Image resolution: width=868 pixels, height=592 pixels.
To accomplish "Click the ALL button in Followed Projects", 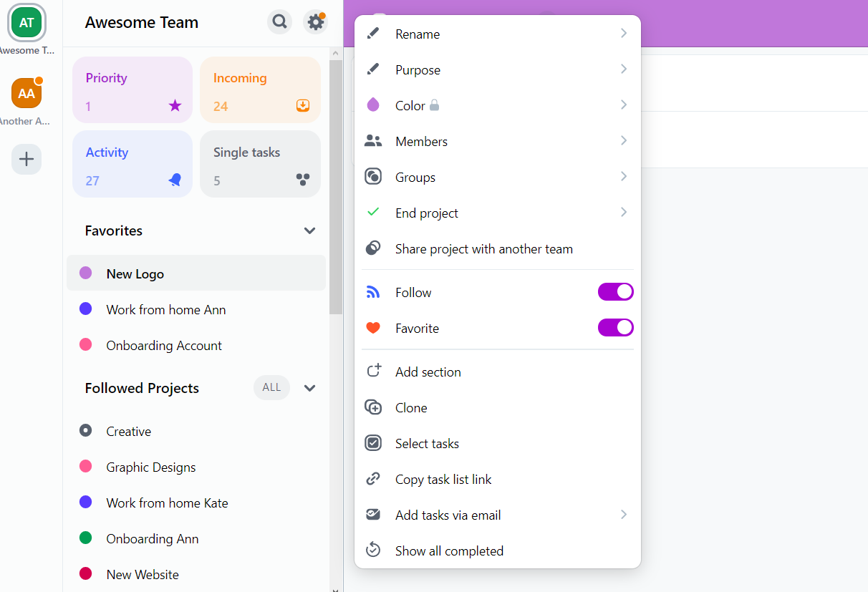I will [271, 387].
